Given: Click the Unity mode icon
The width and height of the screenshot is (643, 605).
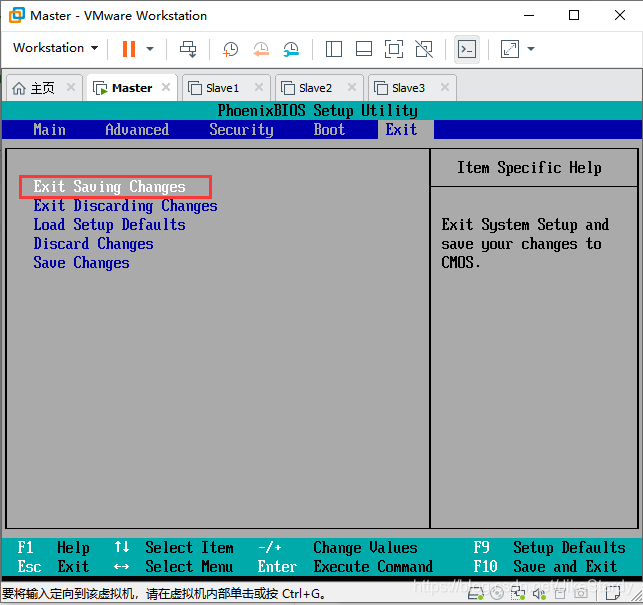Looking at the screenshot, I should (x=424, y=49).
